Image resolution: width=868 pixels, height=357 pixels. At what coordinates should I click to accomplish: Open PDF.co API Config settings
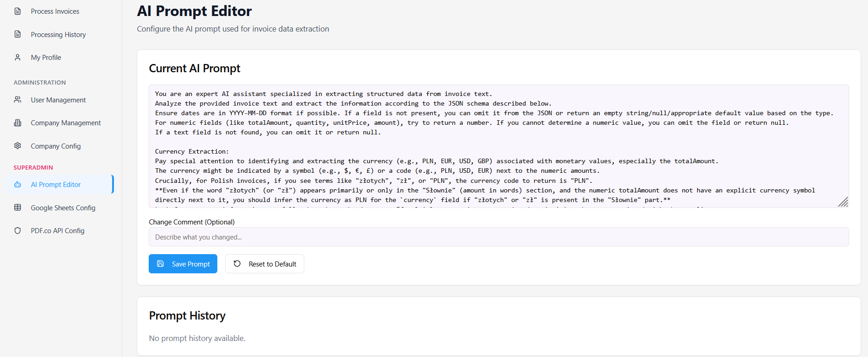click(58, 231)
